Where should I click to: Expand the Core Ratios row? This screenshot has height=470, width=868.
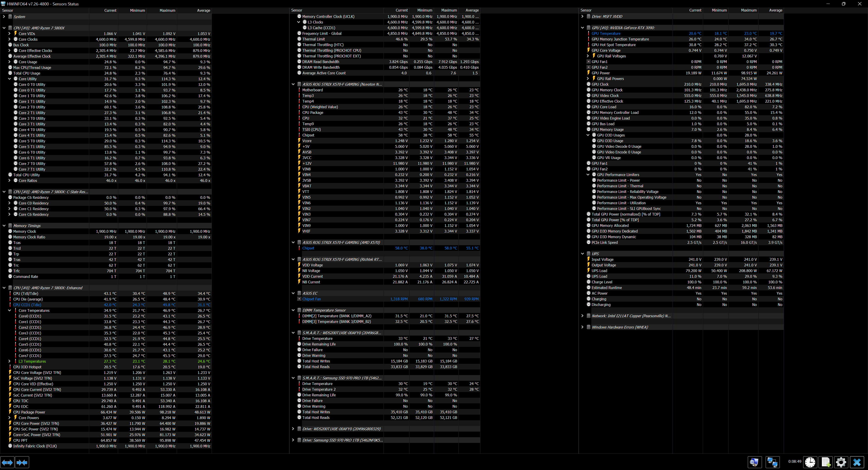pyautogui.click(x=9, y=181)
